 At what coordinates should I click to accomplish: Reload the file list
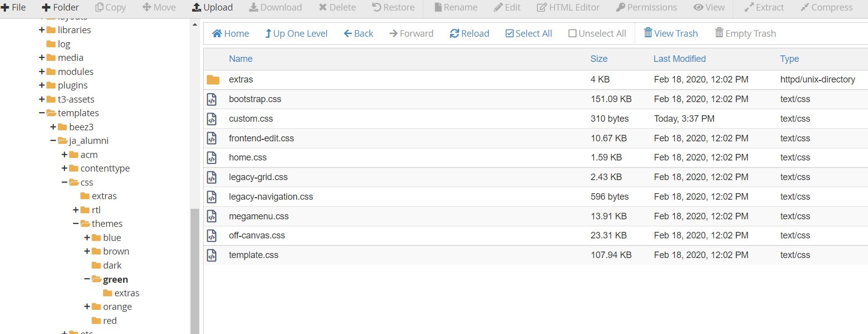tap(469, 34)
